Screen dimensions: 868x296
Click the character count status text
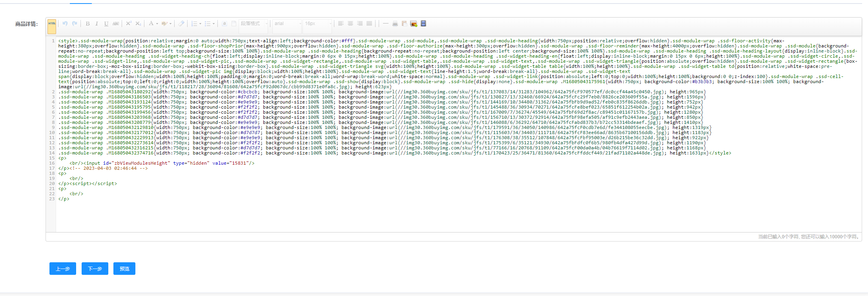[809, 237]
